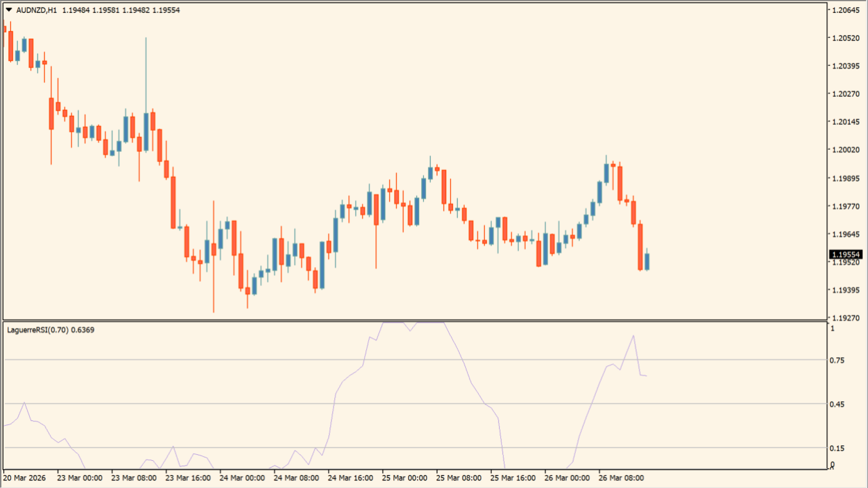Click the LaguerreRSI(0.70) indicator label
The height and width of the screenshot is (488, 868).
(x=37, y=330)
